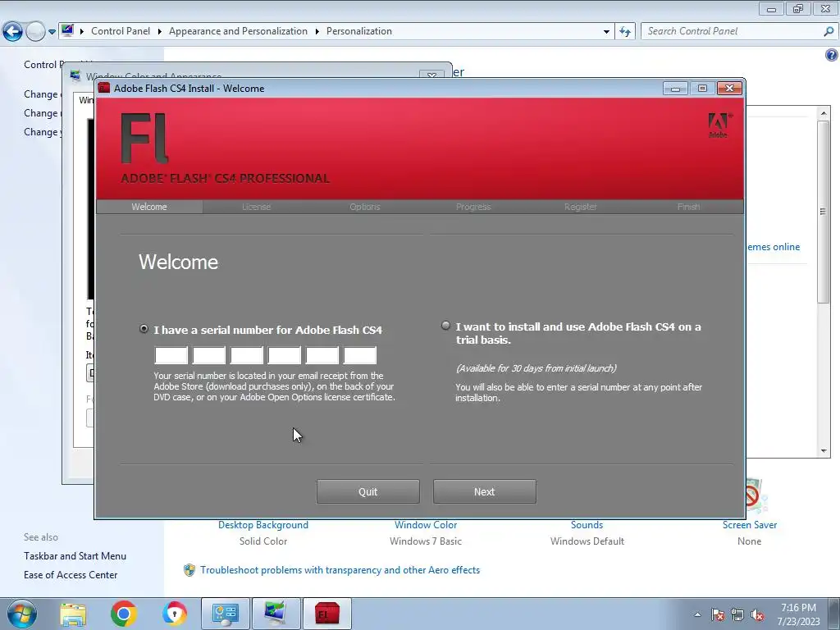Click the address bar refresh button
840x630 pixels.
tap(624, 32)
